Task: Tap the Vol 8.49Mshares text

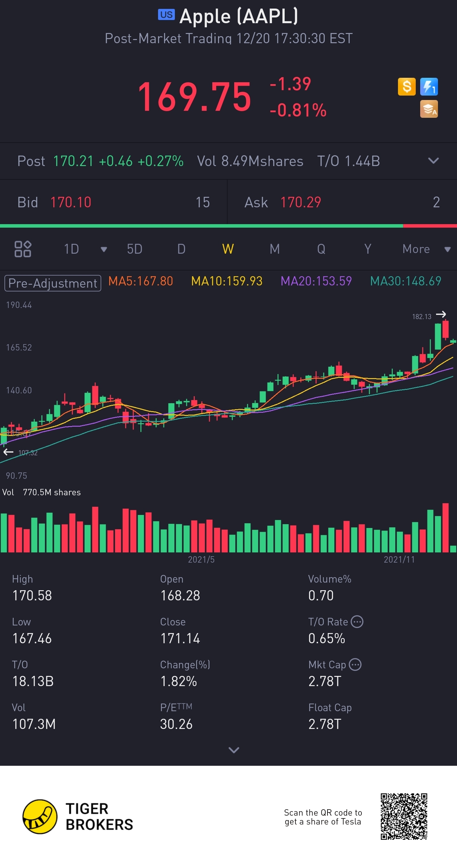Action: click(x=250, y=161)
